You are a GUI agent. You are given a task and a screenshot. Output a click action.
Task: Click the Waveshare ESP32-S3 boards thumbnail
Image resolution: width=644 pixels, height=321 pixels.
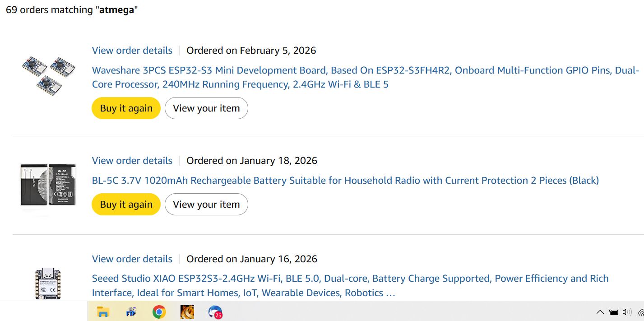click(x=49, y=75)
